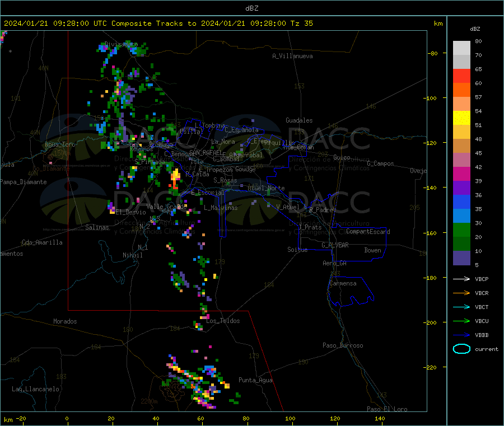504x426 pixels.
Task: Click the Nihuil map label
Action: pyautogui.click(x=132, y=255)
